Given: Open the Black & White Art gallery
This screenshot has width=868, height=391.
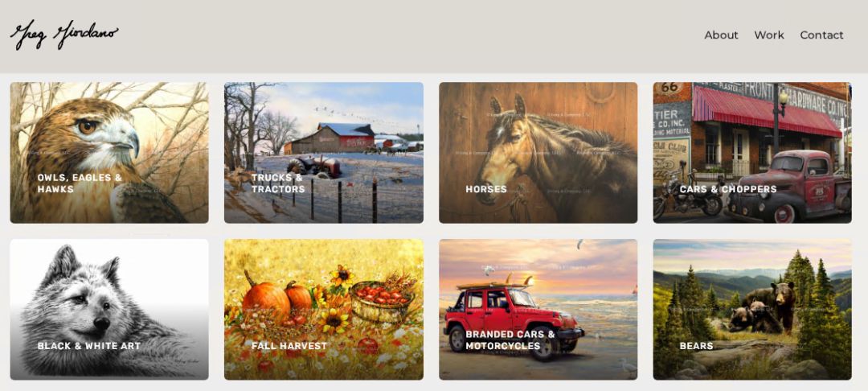Looking at the screenshot, I should (109, 310).
